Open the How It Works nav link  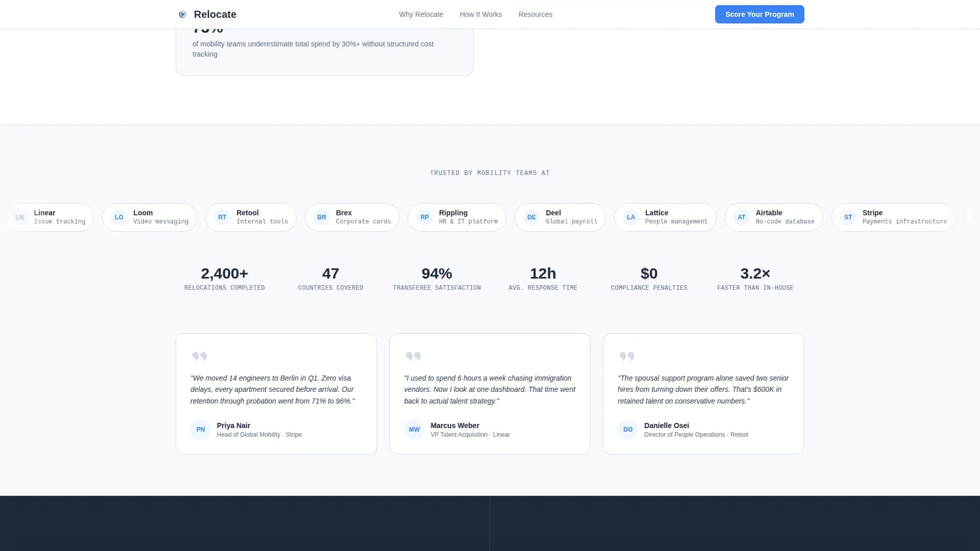pos(481,14)
